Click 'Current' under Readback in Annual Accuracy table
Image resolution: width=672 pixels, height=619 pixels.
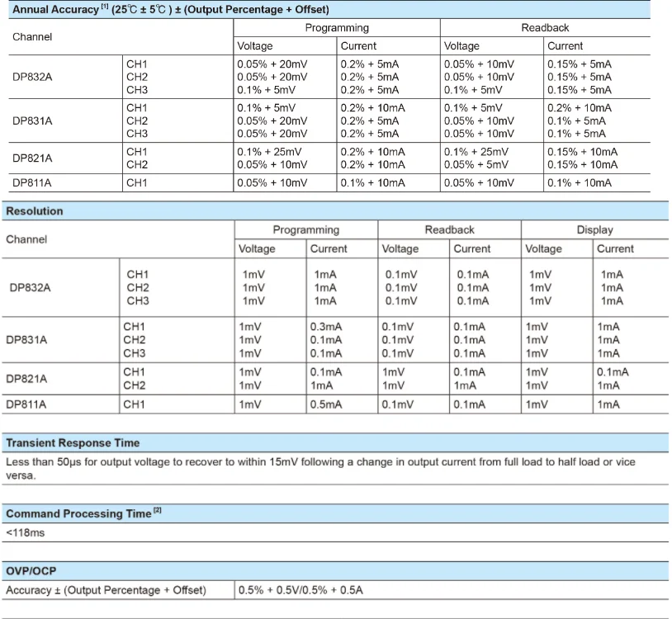565,46
